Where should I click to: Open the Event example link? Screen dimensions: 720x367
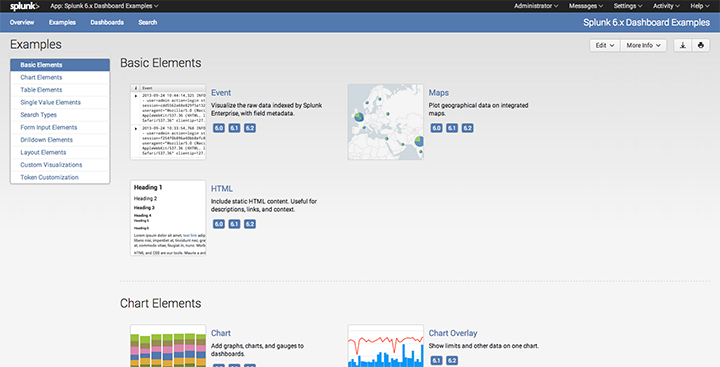[x=221, y=93]
